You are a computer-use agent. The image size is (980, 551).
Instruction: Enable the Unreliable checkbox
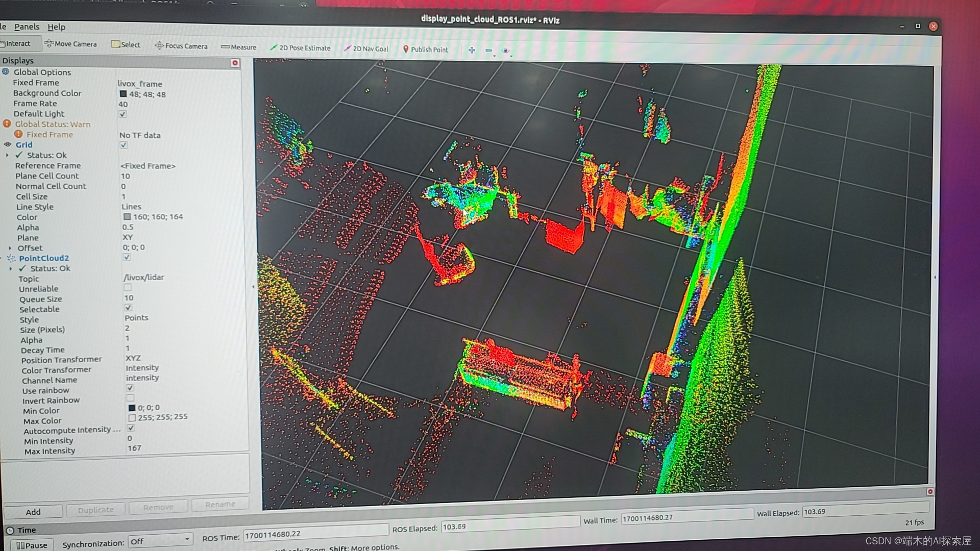tap(128, 287)
